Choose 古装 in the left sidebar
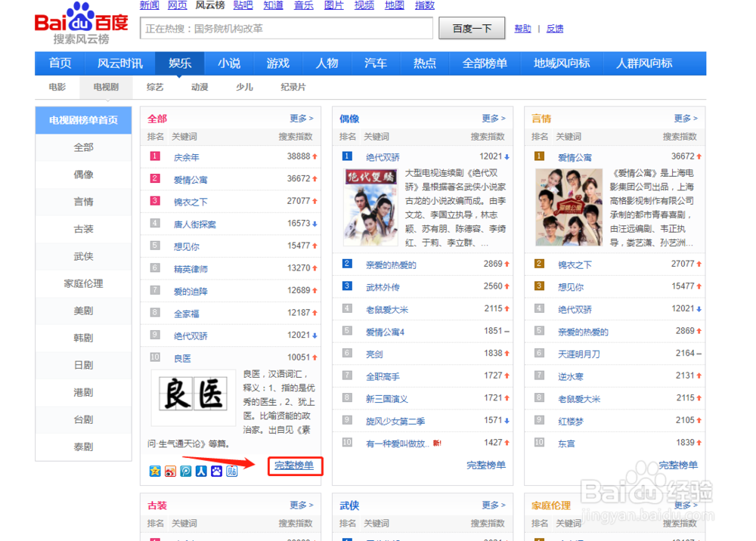 83,229
